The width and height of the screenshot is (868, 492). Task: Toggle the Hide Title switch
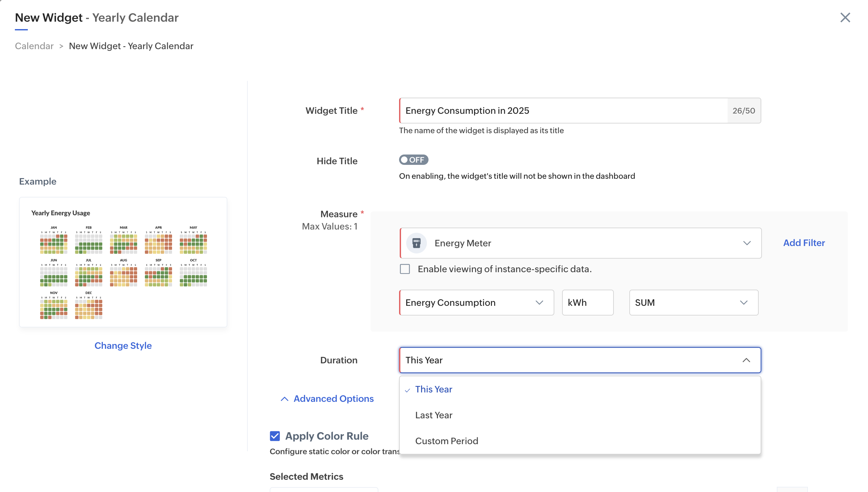(x=413, y=160)
